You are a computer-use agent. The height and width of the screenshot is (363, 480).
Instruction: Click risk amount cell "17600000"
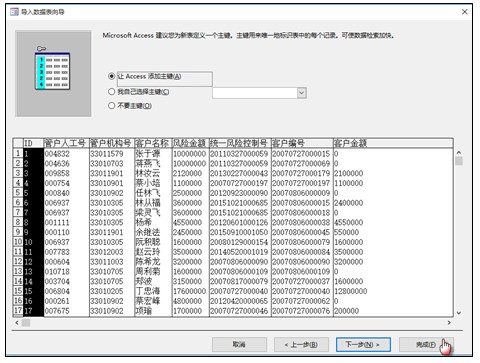tap(189, 291)
